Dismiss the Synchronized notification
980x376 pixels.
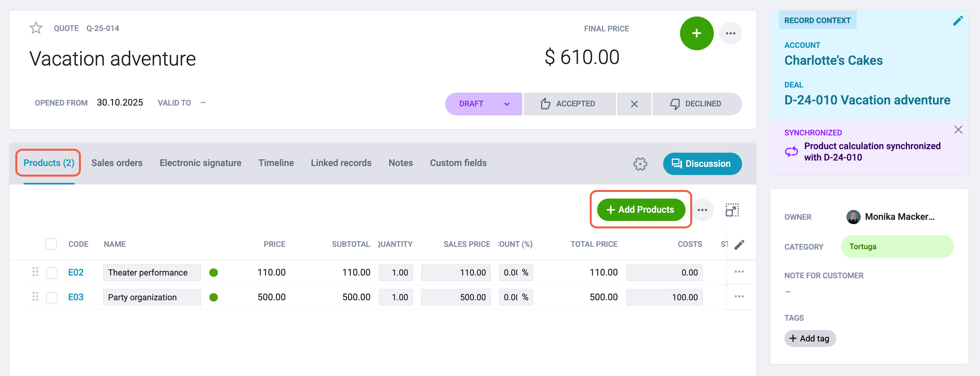[958, 130]
